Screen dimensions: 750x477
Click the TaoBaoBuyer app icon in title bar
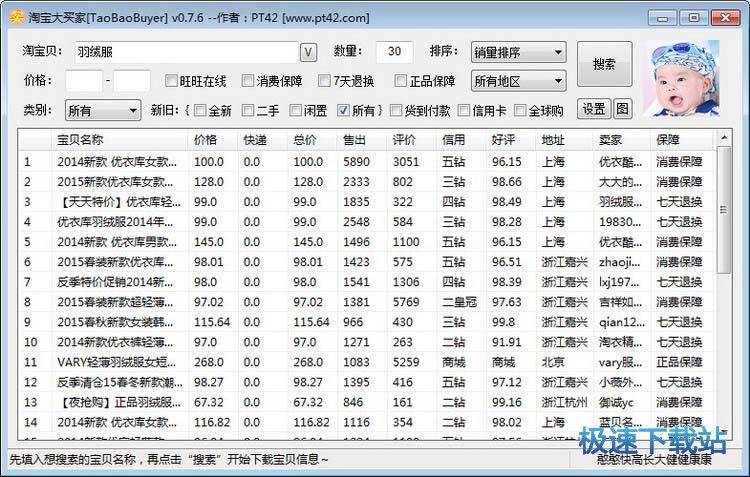(x=15, y=17)
